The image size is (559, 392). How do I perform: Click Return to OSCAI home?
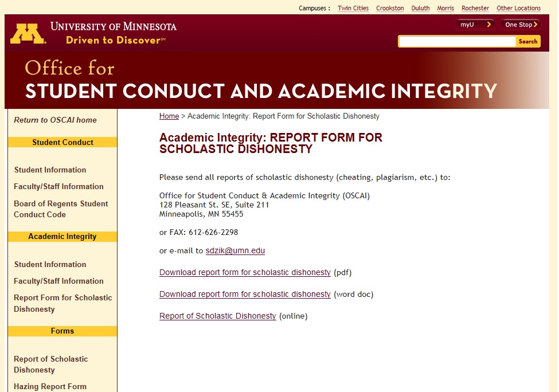(55, 120)
